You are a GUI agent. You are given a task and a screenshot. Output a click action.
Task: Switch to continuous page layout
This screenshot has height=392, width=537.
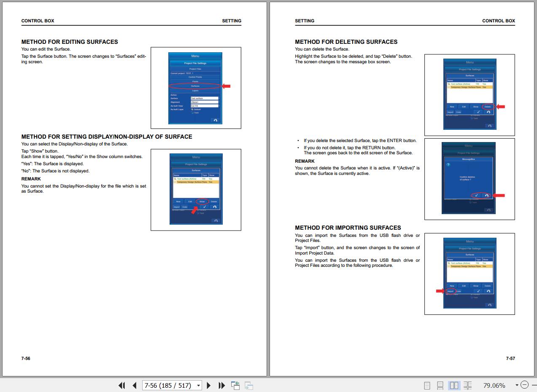440,385
